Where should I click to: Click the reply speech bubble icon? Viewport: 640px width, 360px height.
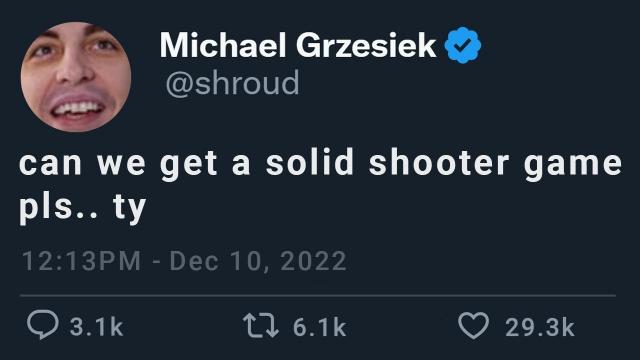[x=42, y=325]
